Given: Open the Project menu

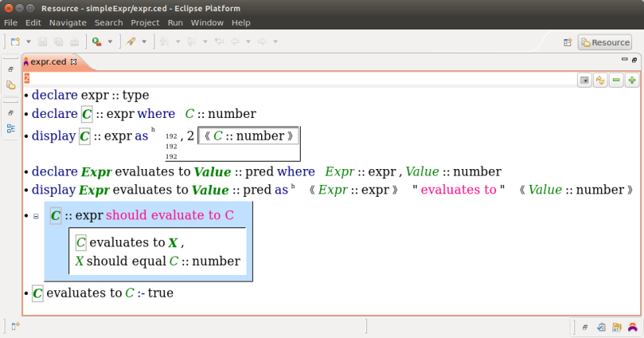Looking at the screenshot, I should (x=145, y=23).
